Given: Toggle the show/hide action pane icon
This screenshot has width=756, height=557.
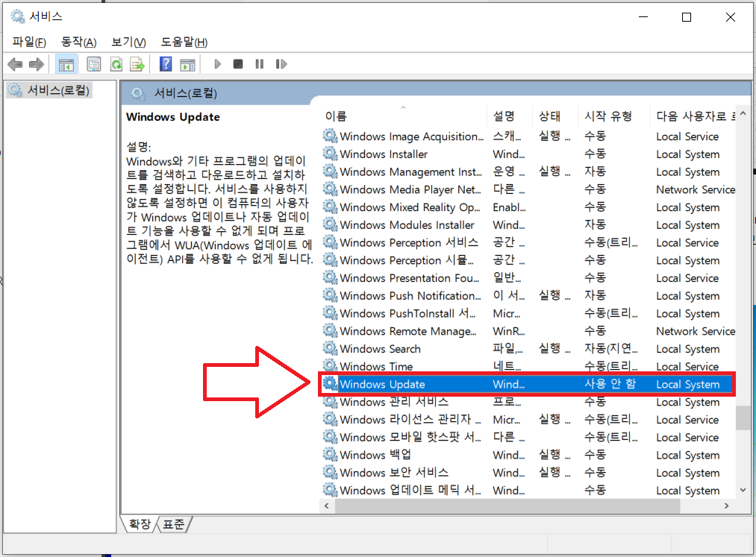Looking at the screenshot, I should [187, 64].
